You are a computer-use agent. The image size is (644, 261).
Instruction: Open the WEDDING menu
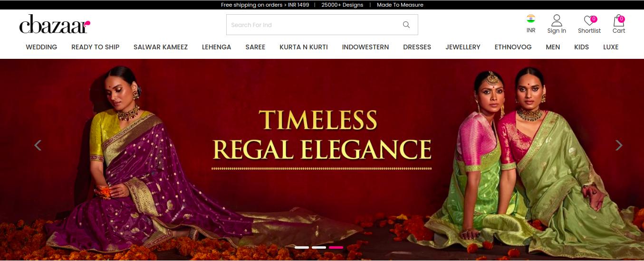click(x=41, y=47)
